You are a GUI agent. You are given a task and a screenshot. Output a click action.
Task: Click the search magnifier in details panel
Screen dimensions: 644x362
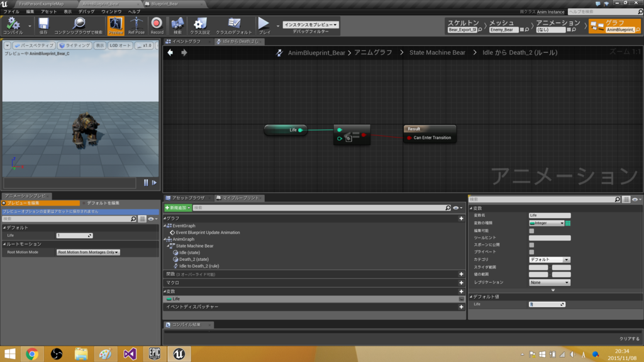click(x=618, y=199)
